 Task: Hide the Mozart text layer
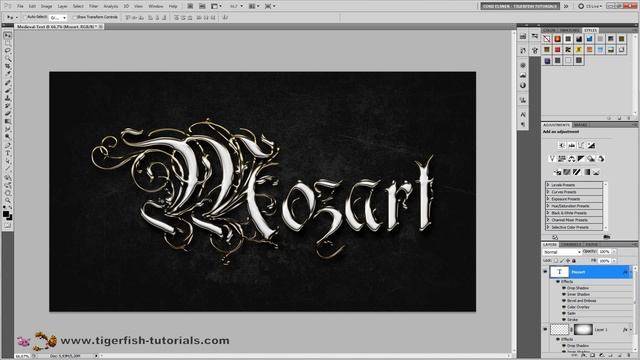(545, 272)
